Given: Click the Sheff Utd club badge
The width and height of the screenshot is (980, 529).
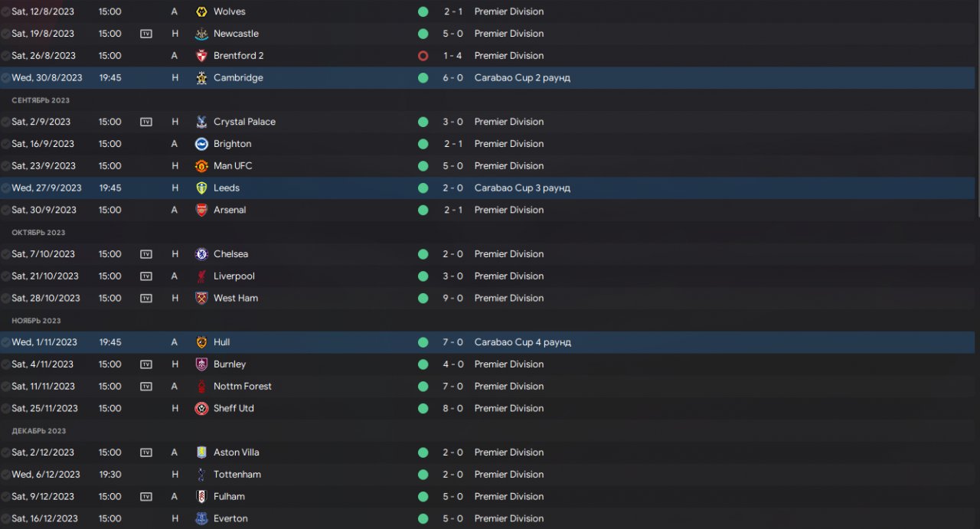Looking at the screenshot, I should 201,409.
